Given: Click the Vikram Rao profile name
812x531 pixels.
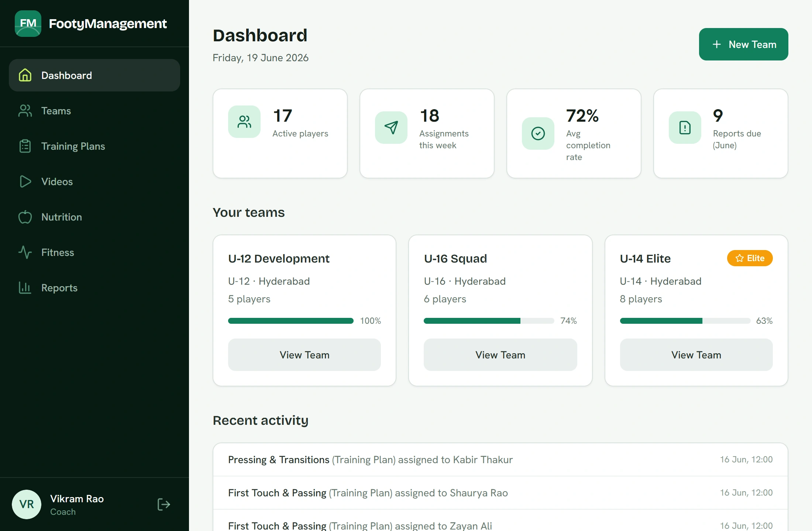Looking at the screenshot, I should tap(77, 499).
